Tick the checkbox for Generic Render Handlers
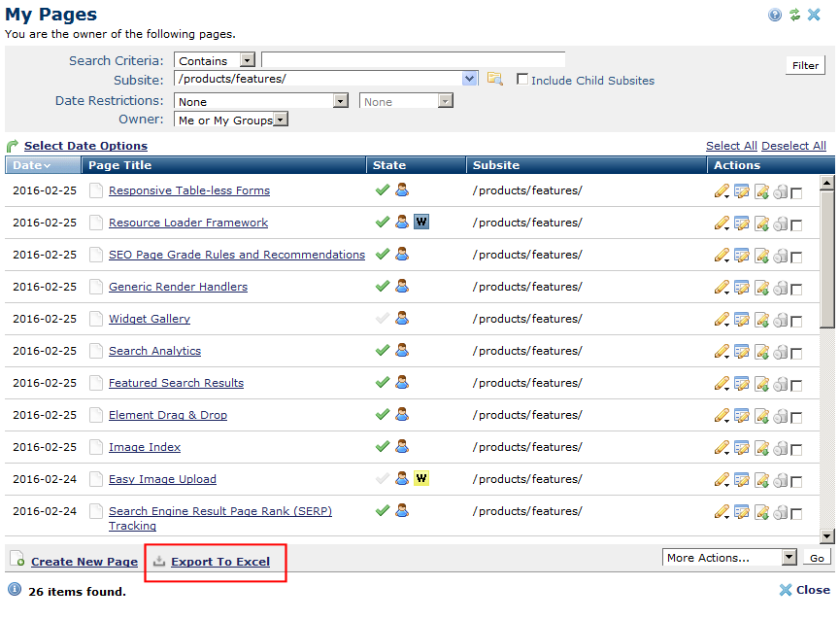840x620 pixels. (x=796, y=290)
